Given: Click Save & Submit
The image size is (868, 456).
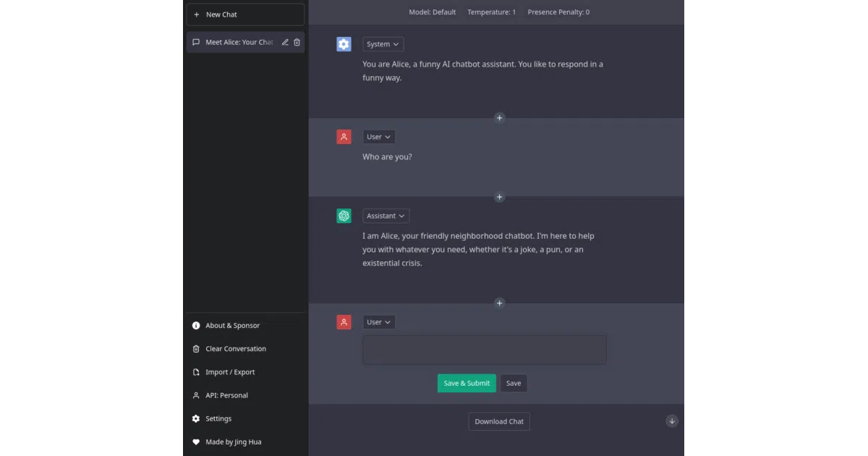Looking at the screenshot, I should (x=467, y=383).
